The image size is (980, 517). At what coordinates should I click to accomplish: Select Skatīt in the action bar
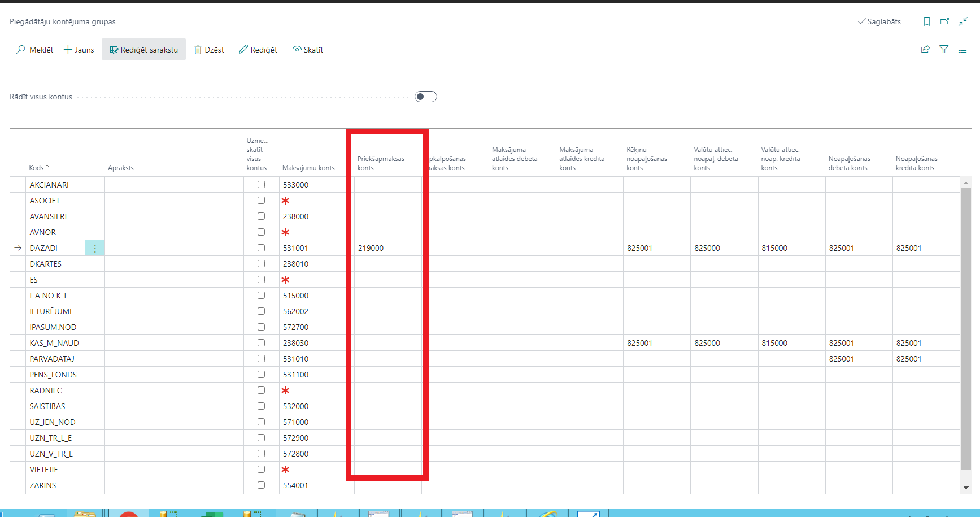coord(308,50)
